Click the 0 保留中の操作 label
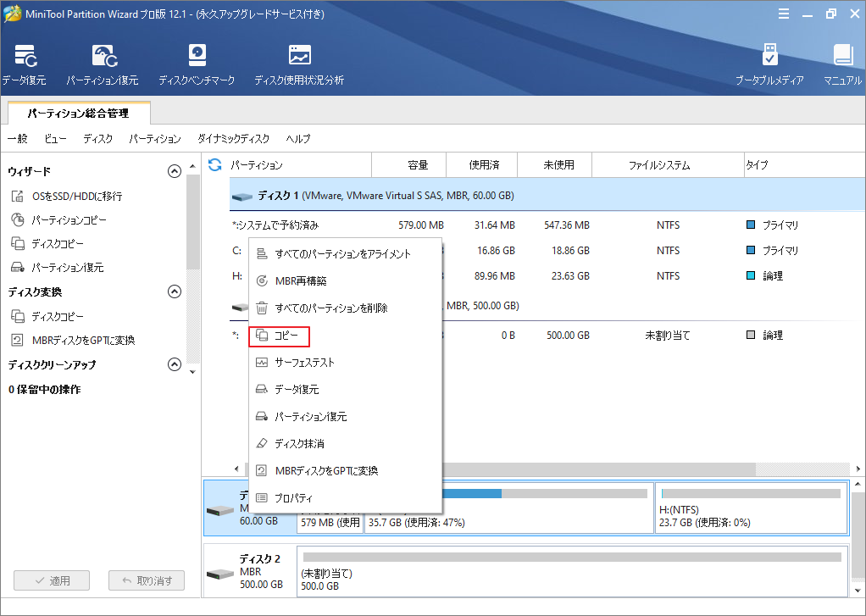The height and width of the screenshot is (616, 866). tap(45, 390)
